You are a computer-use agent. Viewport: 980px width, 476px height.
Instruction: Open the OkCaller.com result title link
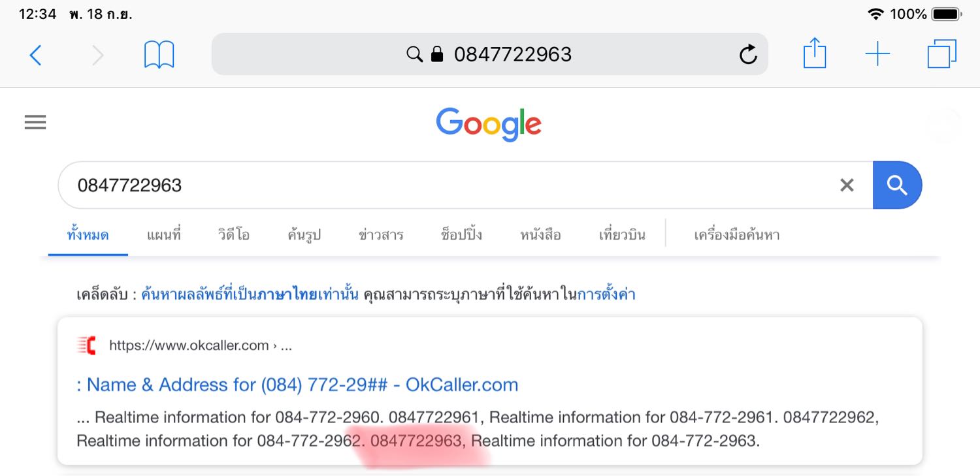click(297, 385)
